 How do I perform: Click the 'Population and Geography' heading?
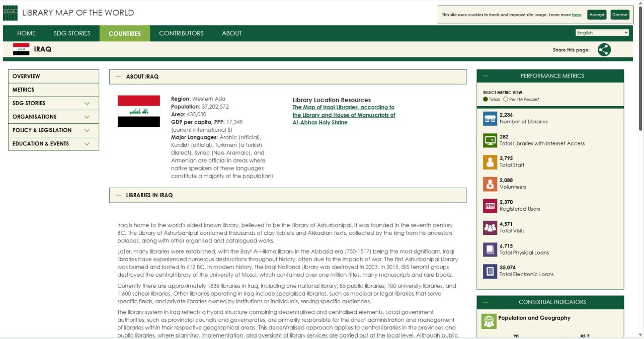(534, 318)
